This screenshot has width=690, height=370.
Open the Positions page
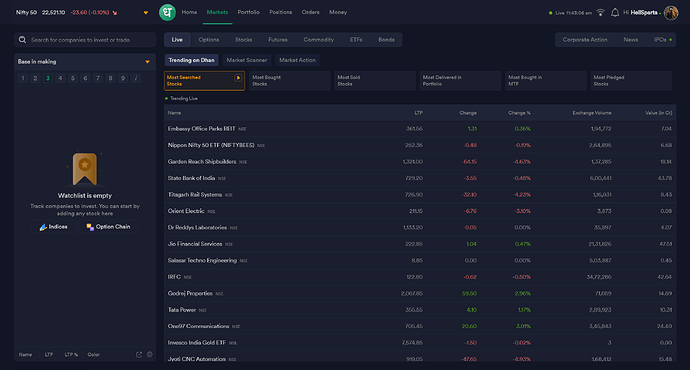coord(281,12)
